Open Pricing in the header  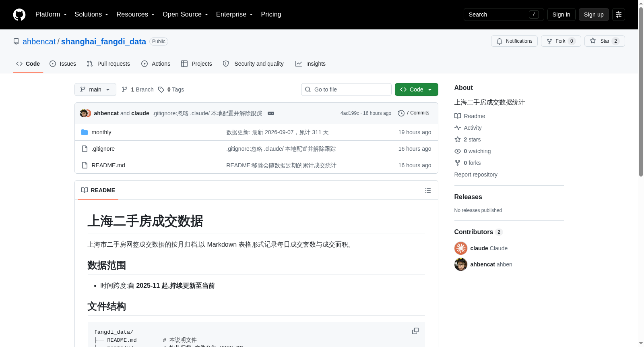click(x=271, y=15)
